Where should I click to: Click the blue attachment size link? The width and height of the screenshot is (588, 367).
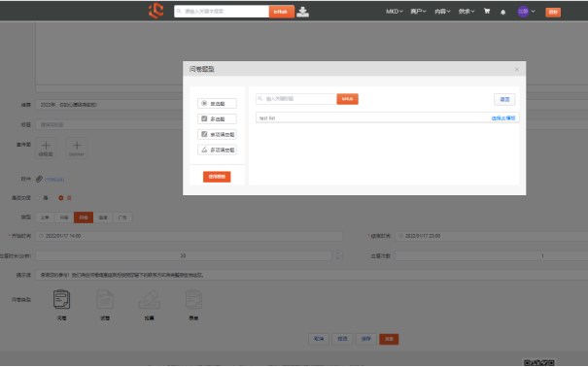pos(54,180)
